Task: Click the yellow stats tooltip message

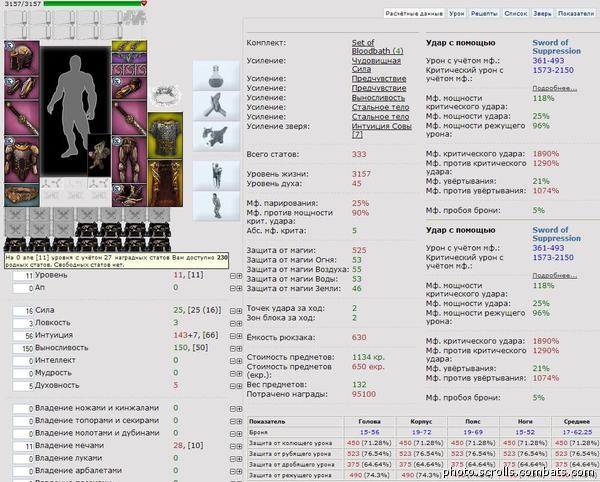Action: pos(116,261)
